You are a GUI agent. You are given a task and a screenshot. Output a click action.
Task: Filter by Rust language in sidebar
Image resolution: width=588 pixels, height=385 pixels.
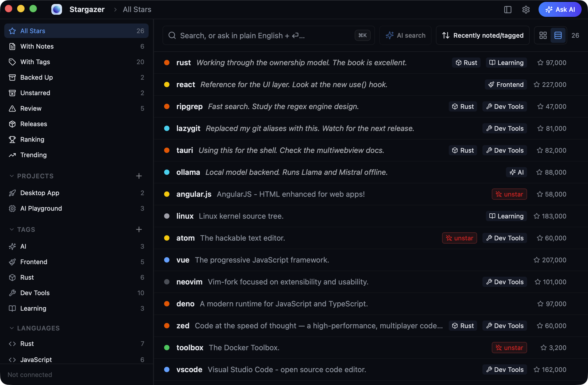coord(76,344)
